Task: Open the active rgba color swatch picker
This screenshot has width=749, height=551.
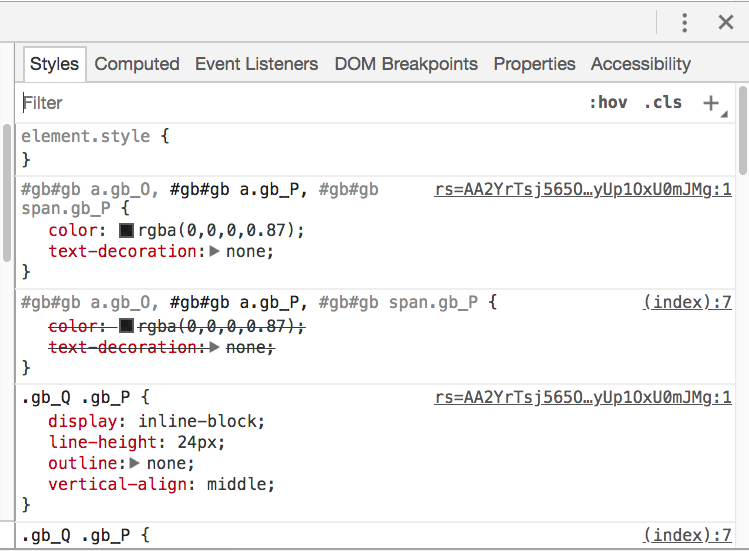Action: (127, 231)
